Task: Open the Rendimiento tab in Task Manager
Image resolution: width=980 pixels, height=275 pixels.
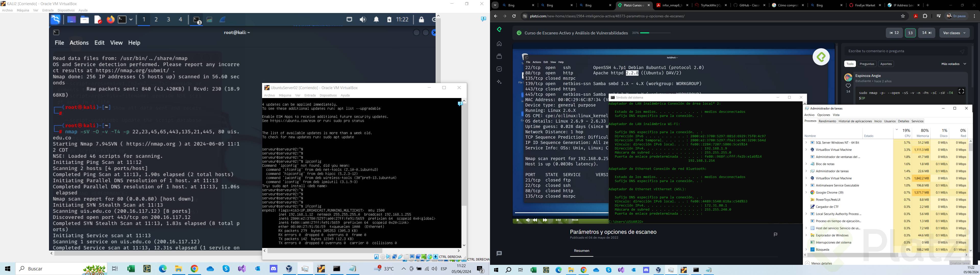Action: [827, 121]
